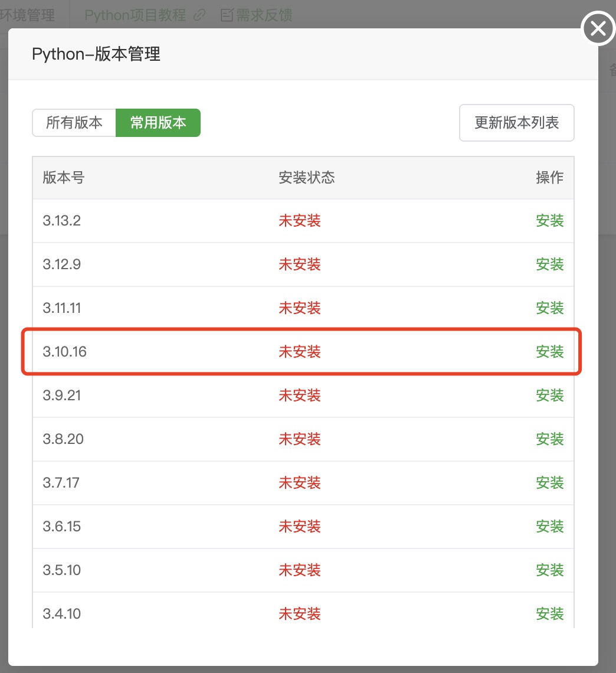This screenshot has width=616, height=673.
Task: Open Python项目教程 link in background page
Action: [135, 15]
